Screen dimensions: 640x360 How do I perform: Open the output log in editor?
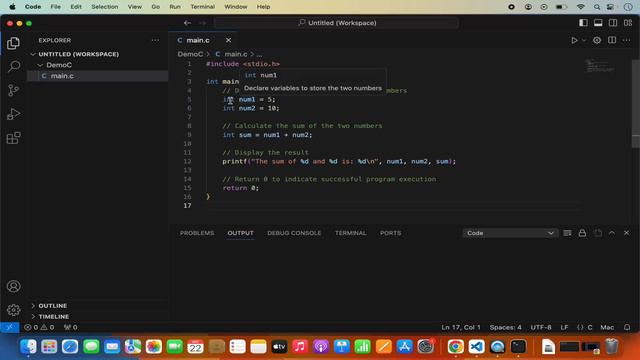coord(598,233)
